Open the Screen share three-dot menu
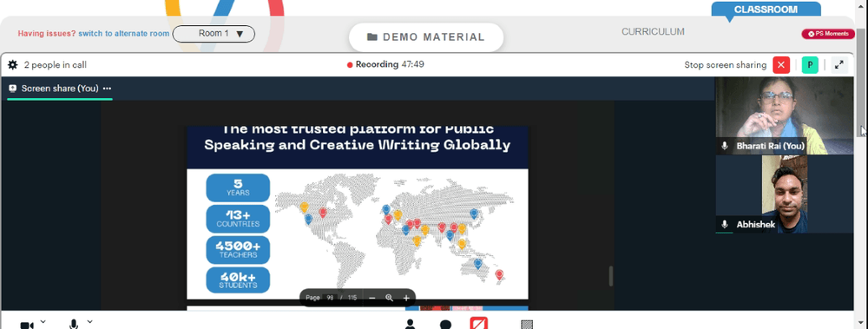Image resolution: width=868 pixels, height=329 pixels. coord(107,89)
